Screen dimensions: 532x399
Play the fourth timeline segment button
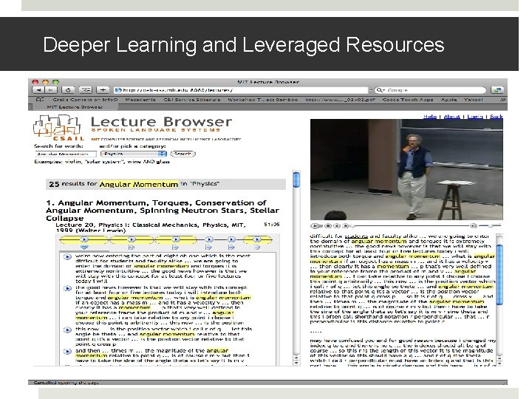[209, 240]
